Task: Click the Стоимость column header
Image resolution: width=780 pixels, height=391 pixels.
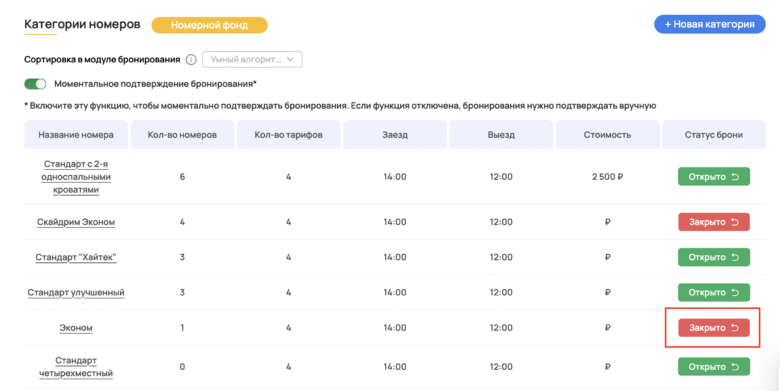Action: (x=607, y=135)
